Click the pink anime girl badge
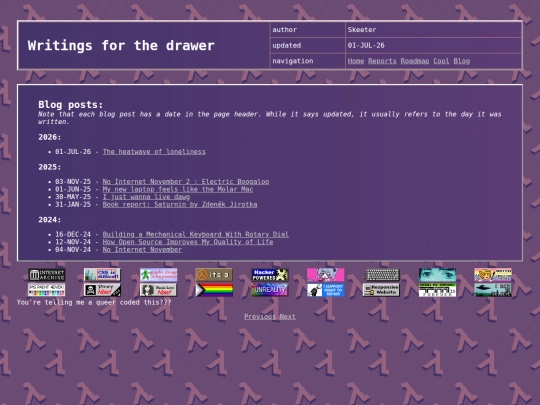The width and height of the screenshot is (540, 405). point(326,275)
